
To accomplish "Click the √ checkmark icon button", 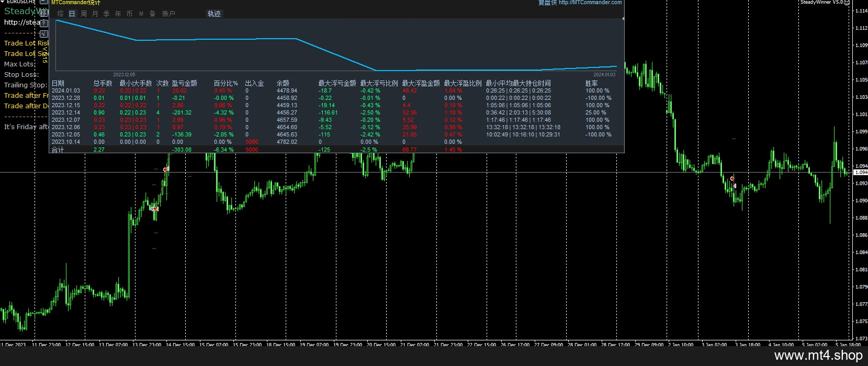I will point(44,34).
